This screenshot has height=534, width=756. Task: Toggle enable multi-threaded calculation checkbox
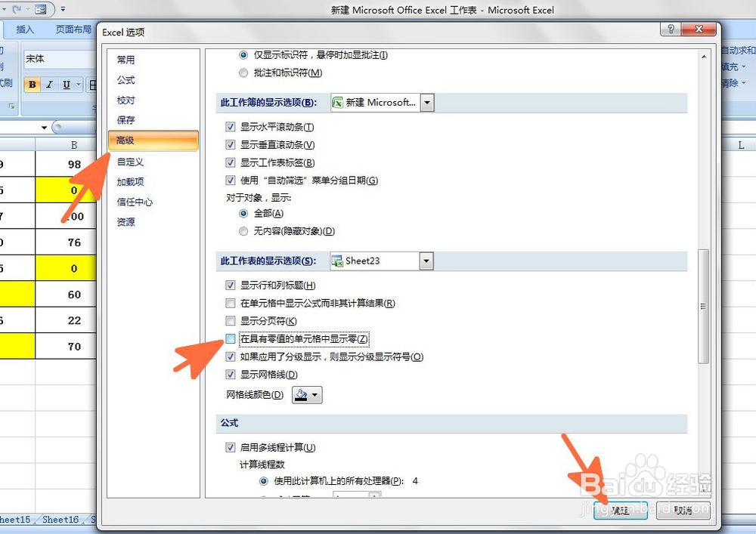tap(231, 447)
